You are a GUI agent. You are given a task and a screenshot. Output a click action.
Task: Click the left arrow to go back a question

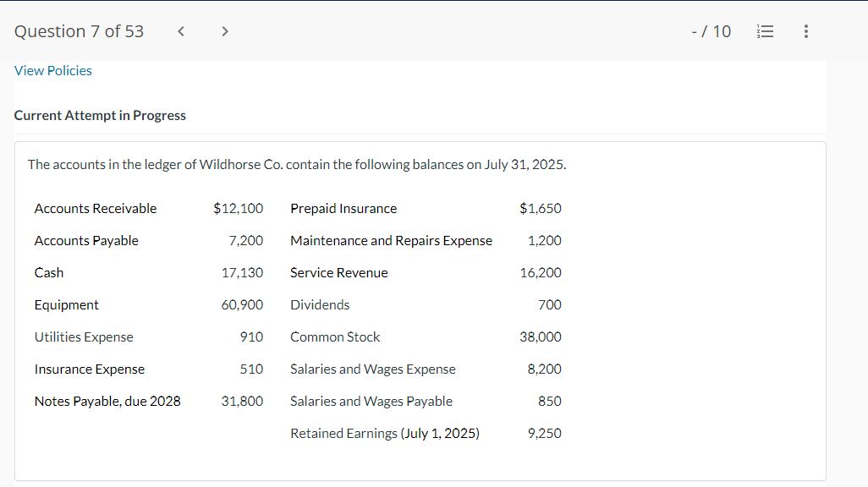click(x=180, y=30)
